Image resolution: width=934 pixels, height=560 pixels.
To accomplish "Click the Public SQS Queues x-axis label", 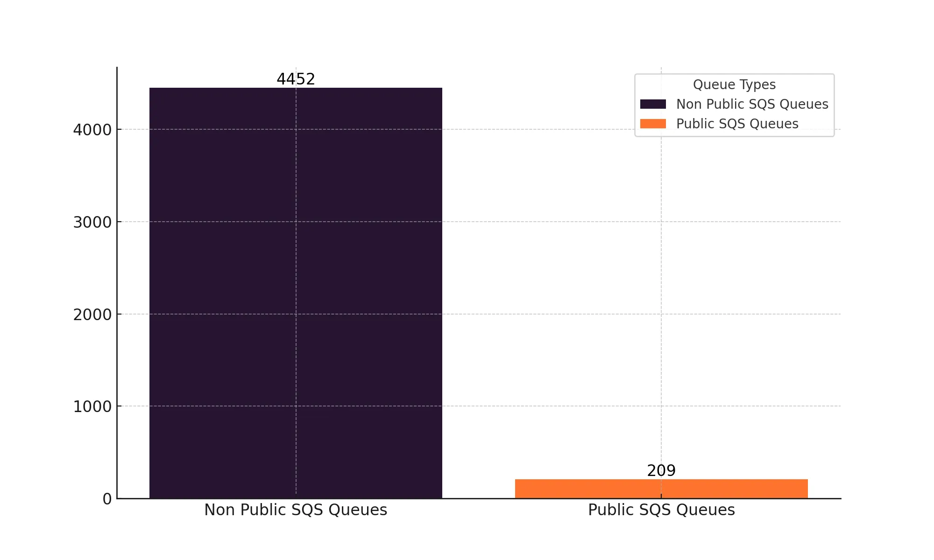I will click(661, 510).
